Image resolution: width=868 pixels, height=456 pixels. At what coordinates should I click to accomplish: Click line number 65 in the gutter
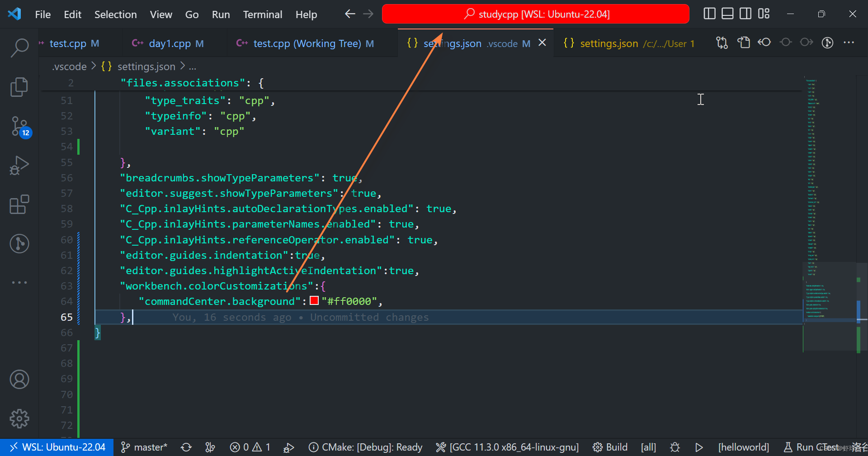coord(66,317)
